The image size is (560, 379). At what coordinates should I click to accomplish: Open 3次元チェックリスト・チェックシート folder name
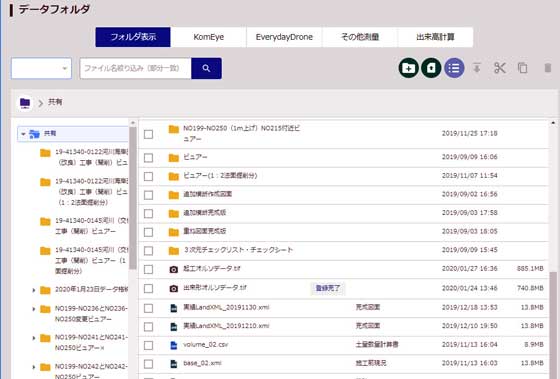point(238,250)
